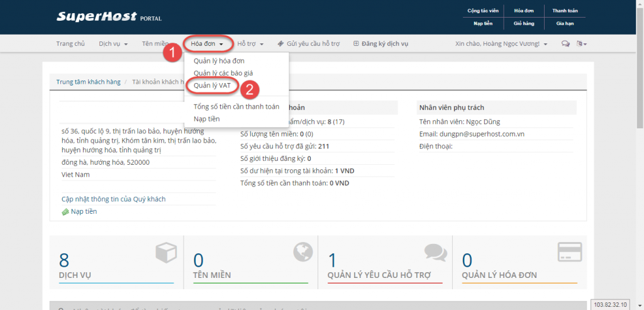Select Tổng số tiền cần thanh toán menu item
644x310 pixels.
[236, 106]
